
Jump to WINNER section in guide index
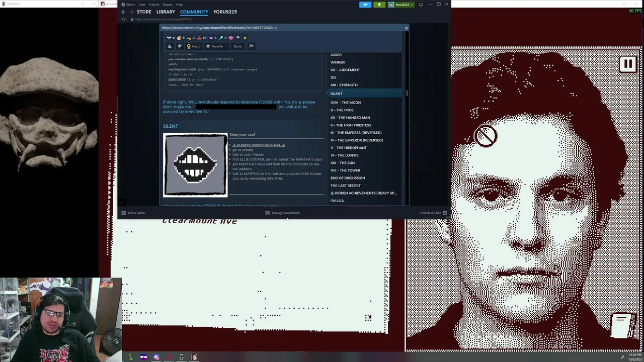338,62
